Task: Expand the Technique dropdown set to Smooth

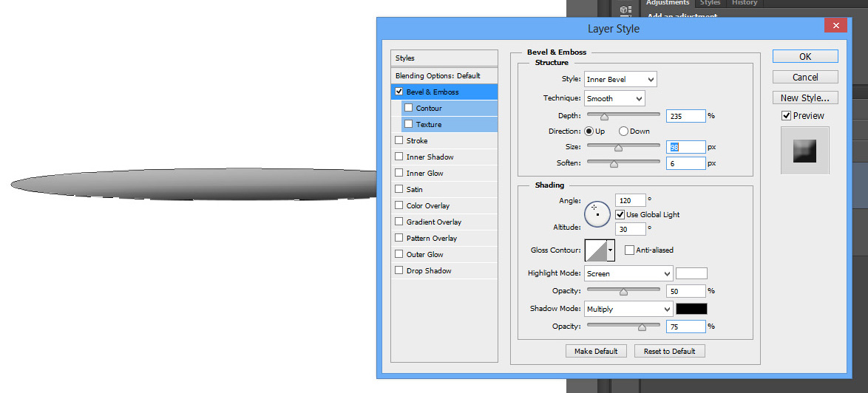Action: 614,98
